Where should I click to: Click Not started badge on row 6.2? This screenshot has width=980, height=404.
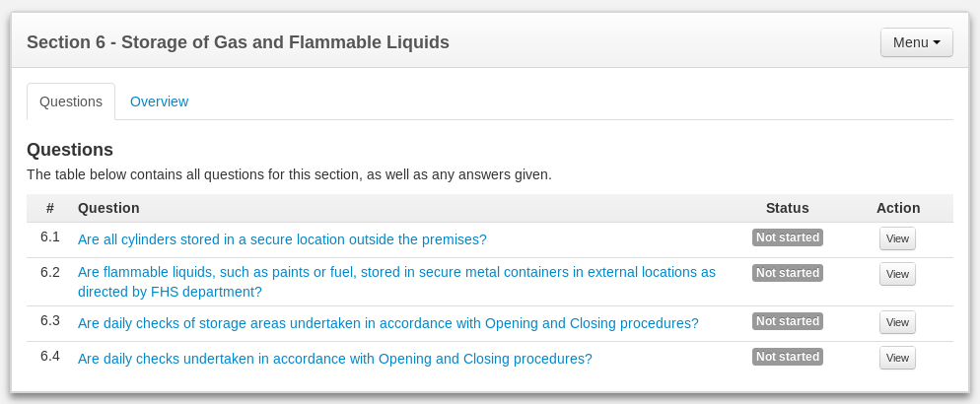coord(787,273)
